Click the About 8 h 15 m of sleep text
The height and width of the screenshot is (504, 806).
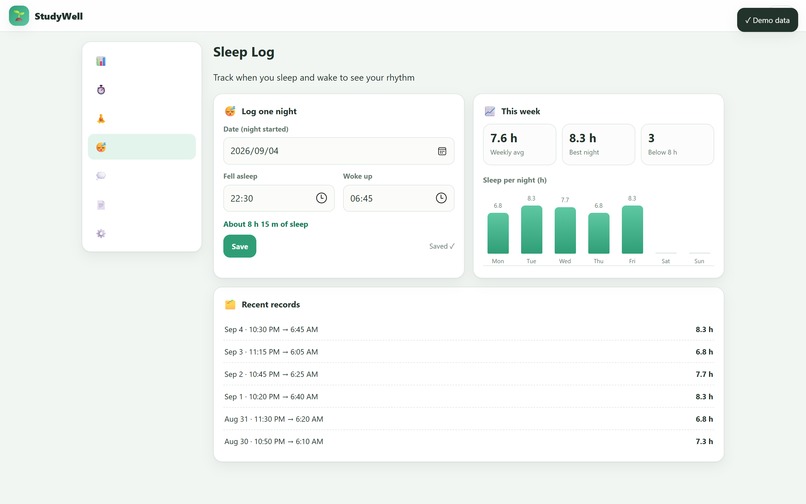[x=266, y=224]
